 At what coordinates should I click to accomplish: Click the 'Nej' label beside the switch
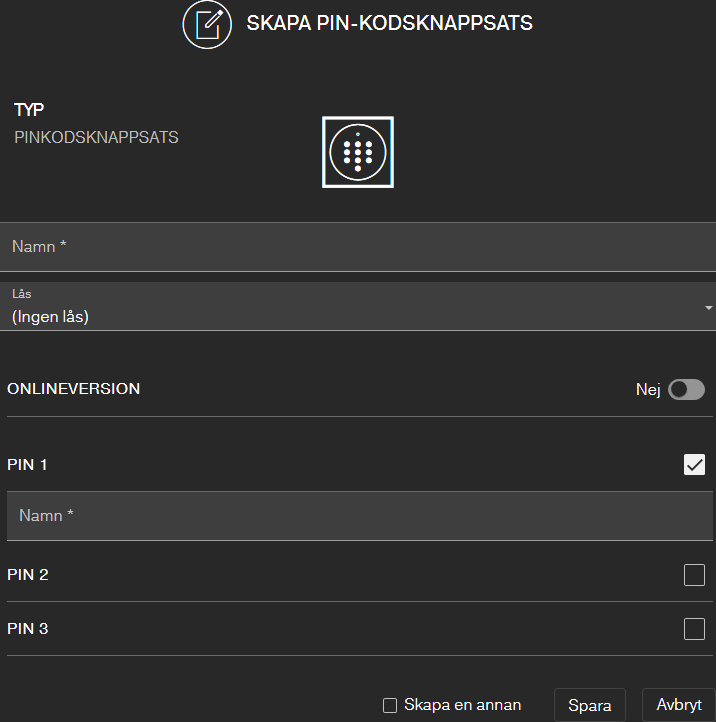[648, 390]
